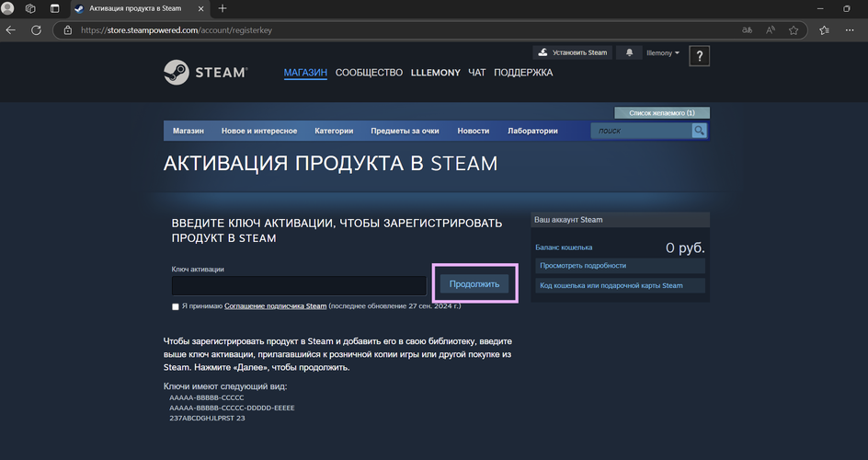Open Код кошелька или подарочной карты link

[x=620, y=285]
